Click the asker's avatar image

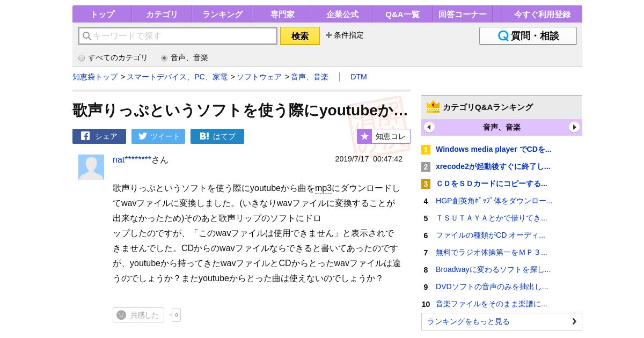pos(91,167)
